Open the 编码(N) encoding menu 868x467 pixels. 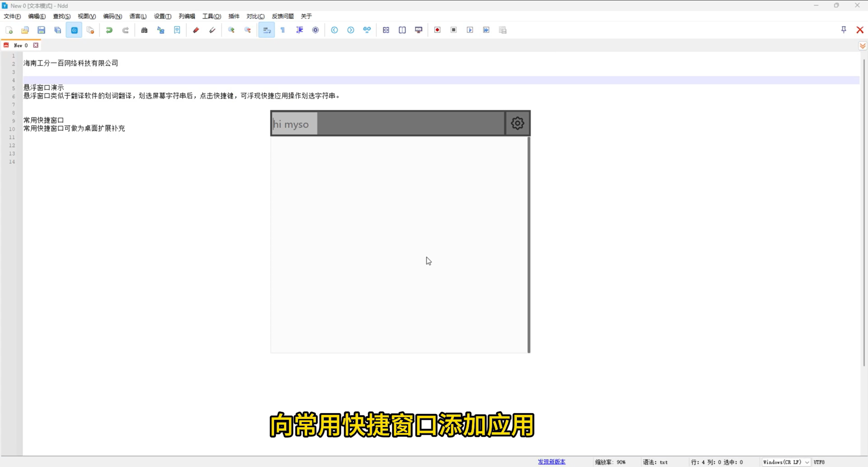click(x=112, y=16)
